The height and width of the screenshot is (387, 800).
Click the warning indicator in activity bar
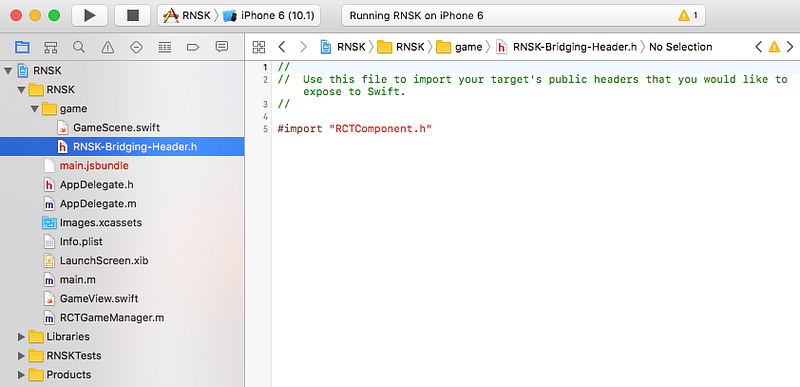688,16
